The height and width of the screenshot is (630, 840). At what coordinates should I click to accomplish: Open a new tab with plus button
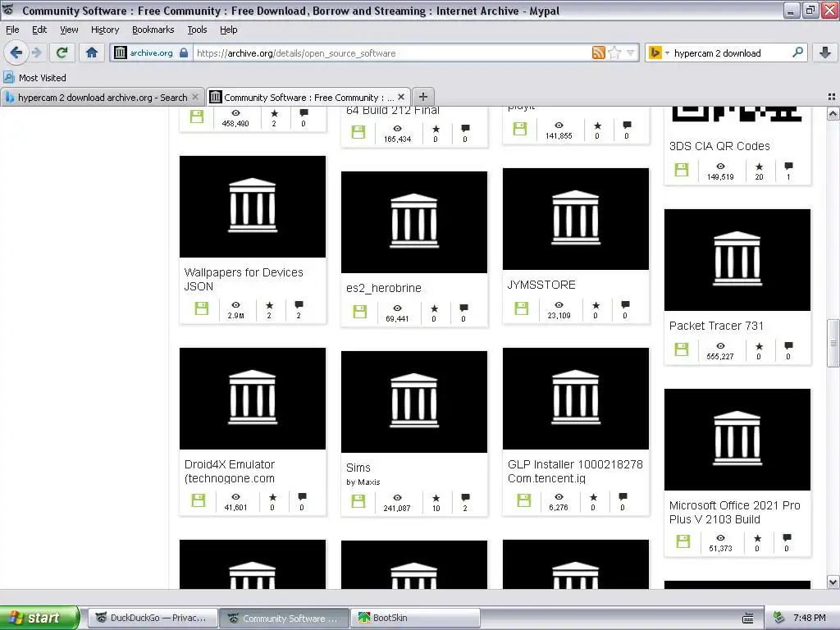pos(423,97)
